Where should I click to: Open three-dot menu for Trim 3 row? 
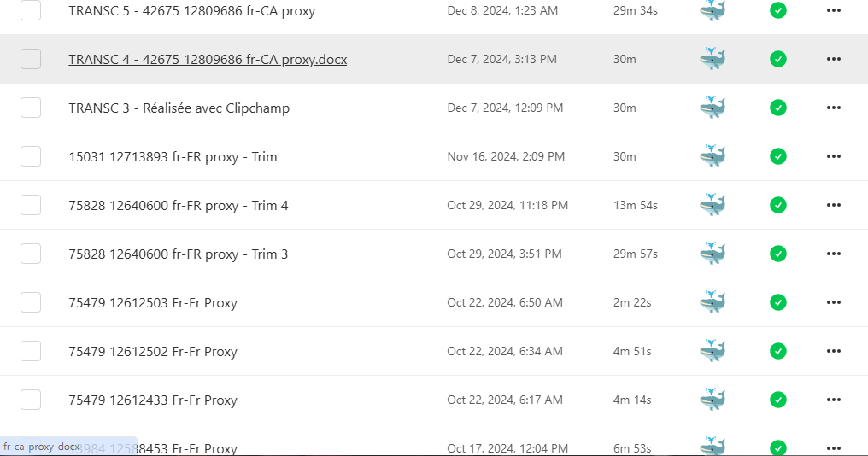[x=833, y=254]
